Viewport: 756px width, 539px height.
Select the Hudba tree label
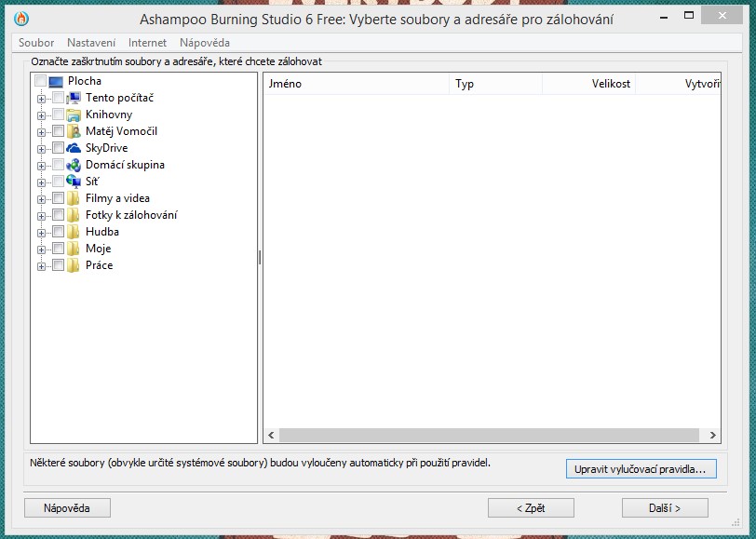coord(102,232)
